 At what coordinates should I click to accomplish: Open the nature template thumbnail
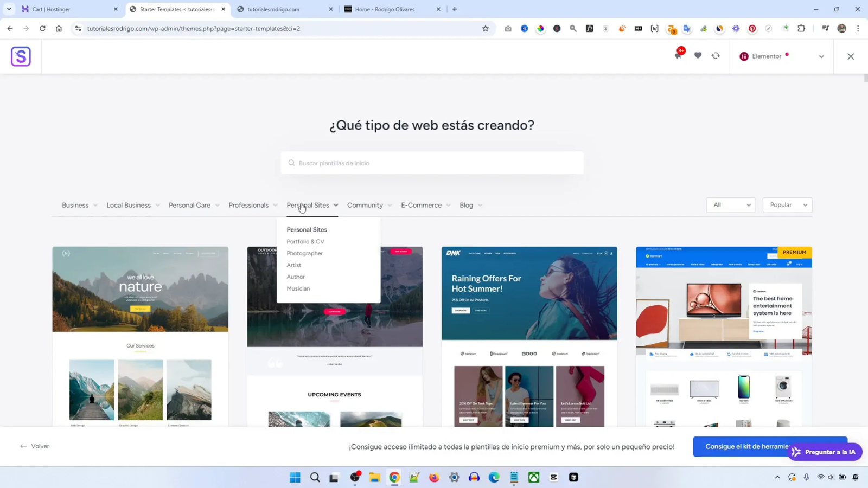[x=140, y=336]
